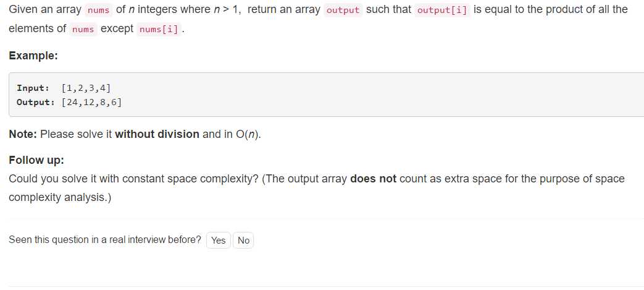Answer Yes to seen in interview
The height and width of the screenshot is (290, 644).
click(218, 241)
